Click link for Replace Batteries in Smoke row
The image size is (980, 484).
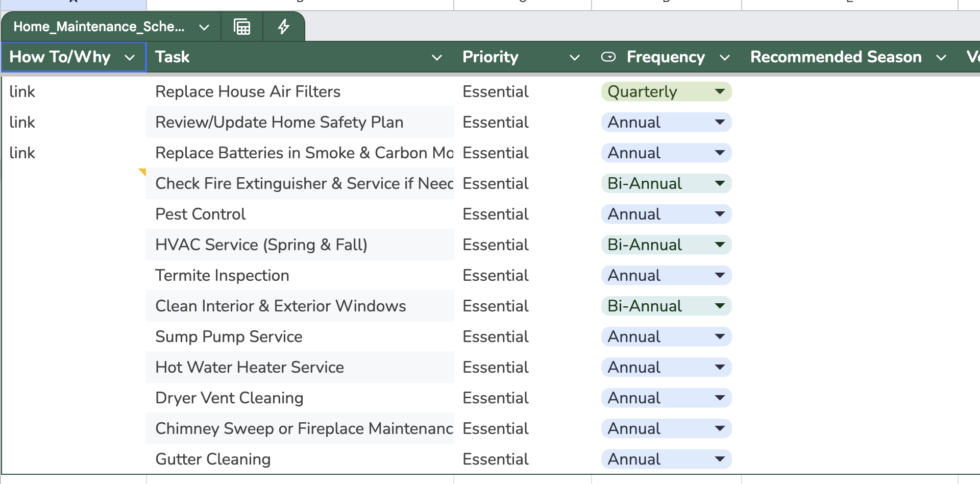(x=22, y=153)
